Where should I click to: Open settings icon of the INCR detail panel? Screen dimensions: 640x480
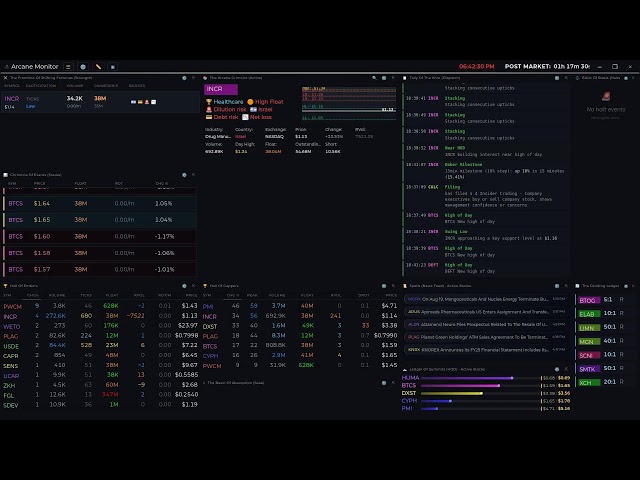pyautogui.click(x=384, y=78)
